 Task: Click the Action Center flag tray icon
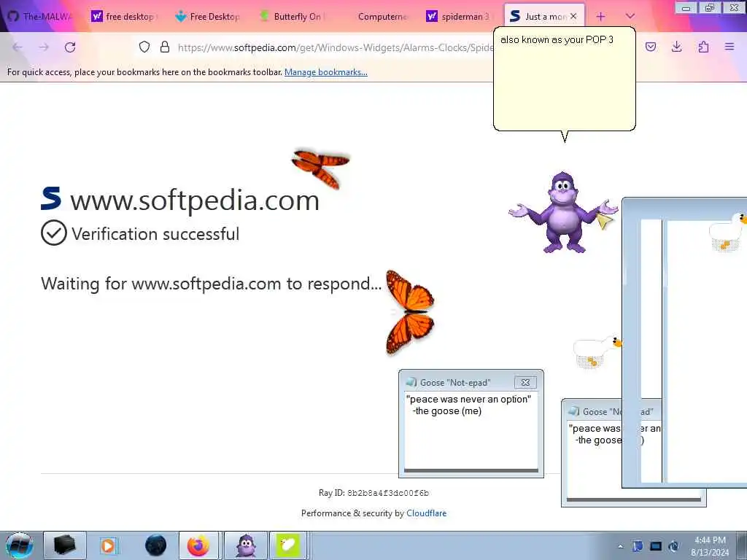[638, 546]
